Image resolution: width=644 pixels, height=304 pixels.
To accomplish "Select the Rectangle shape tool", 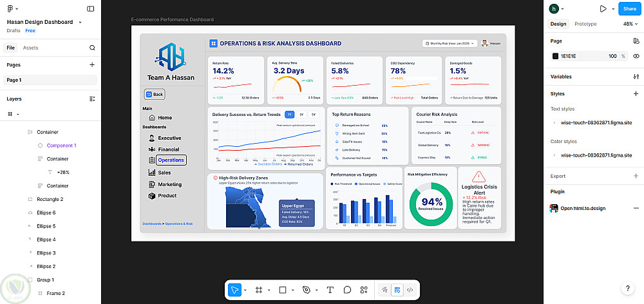I will point(283,290).
